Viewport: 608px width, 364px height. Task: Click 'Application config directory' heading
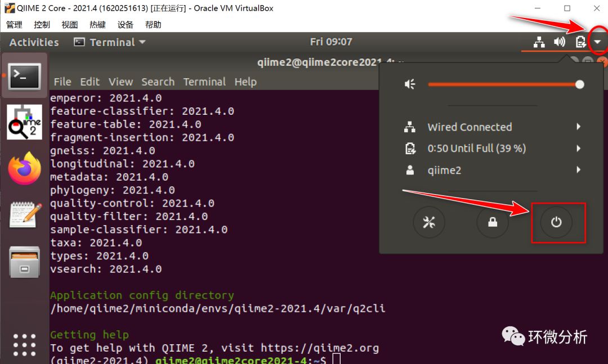(142, 295)
